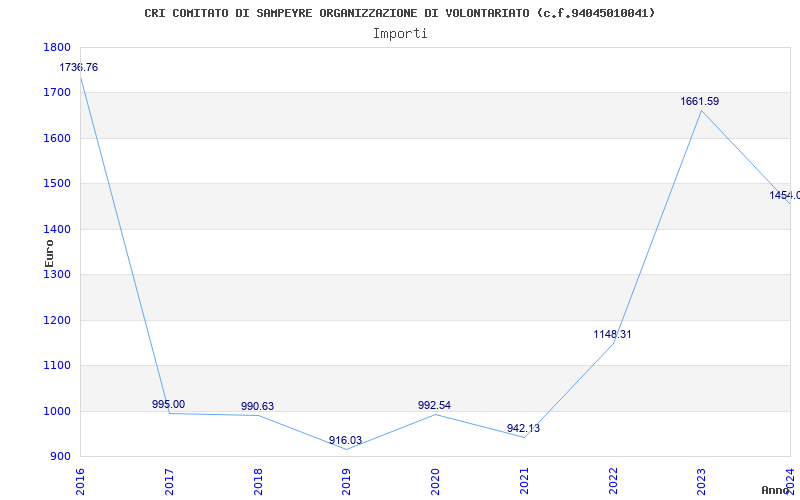800x500 pixels.
Task: Click the 'Anno' x-axis title
Action: 775,490
